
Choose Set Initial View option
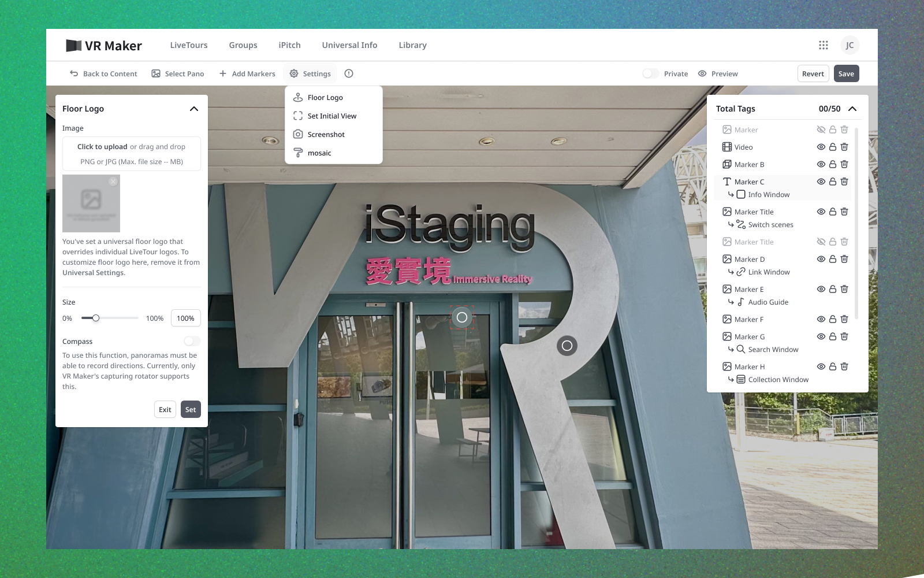click(x=334, y=116)
